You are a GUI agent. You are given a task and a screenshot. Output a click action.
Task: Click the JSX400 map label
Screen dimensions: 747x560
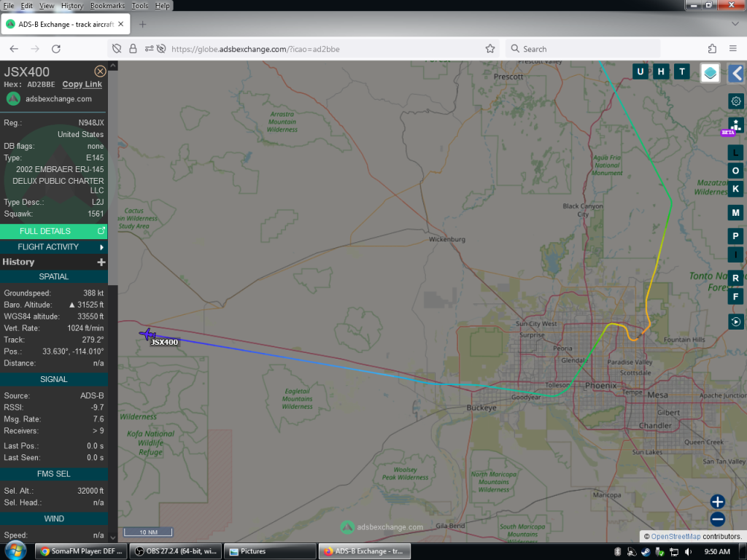[x=164, y=342]
